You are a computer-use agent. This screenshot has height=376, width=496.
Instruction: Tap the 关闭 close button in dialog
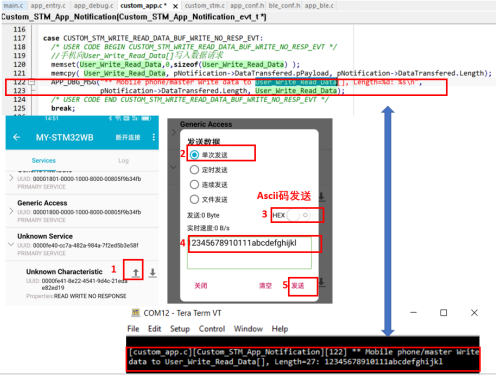201,286
